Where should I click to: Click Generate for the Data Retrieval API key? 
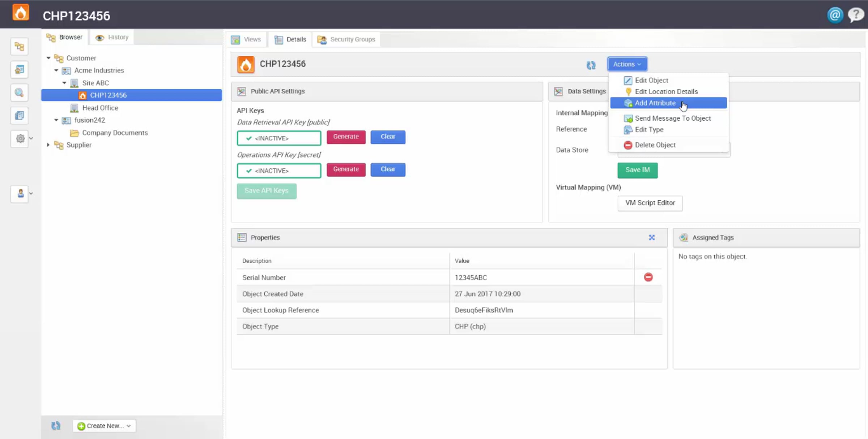tap(346, 137)
